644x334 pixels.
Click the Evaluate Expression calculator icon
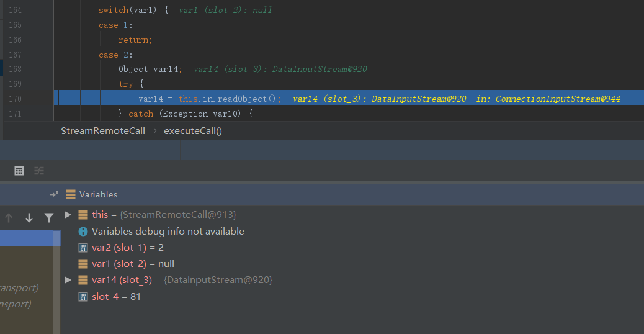[19, 171]
